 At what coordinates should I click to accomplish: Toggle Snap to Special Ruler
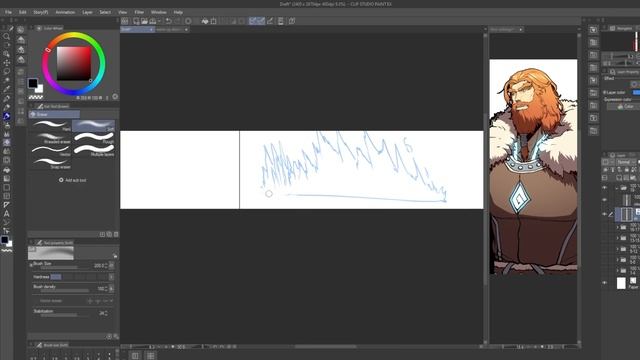point(261,21)
